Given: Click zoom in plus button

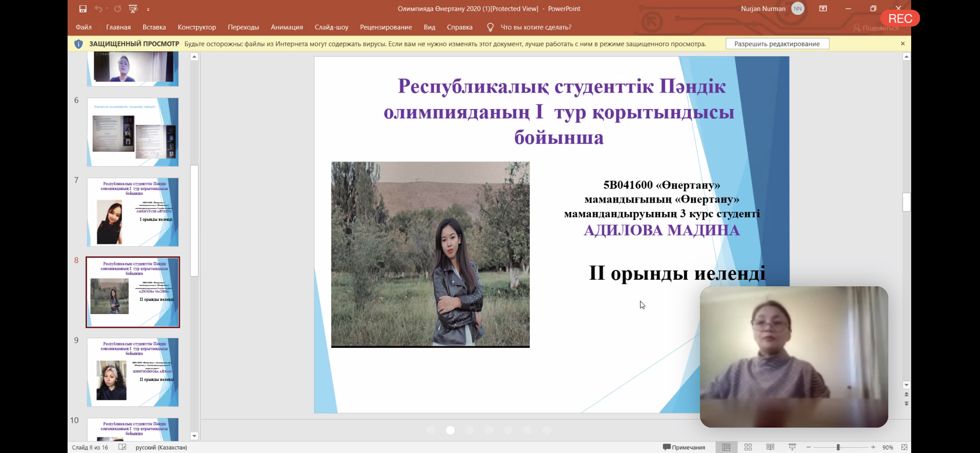Looking at the screenshot, I should 873,447.
